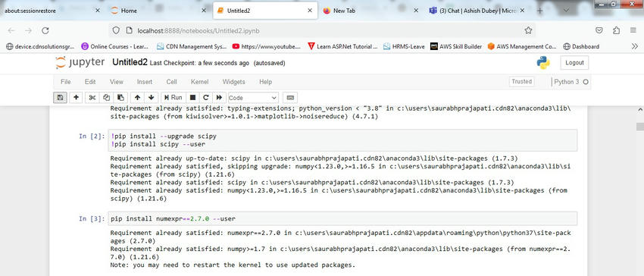Click the kernel idle circle indicator
Screen dimensions: 644x276
(586, 82)
